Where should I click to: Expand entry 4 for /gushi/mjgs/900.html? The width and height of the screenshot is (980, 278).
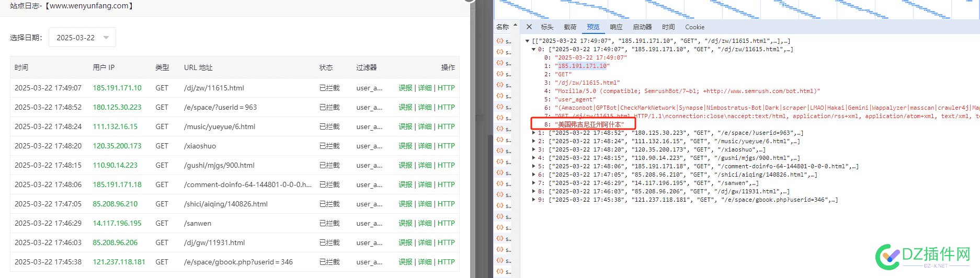point(533,158)
